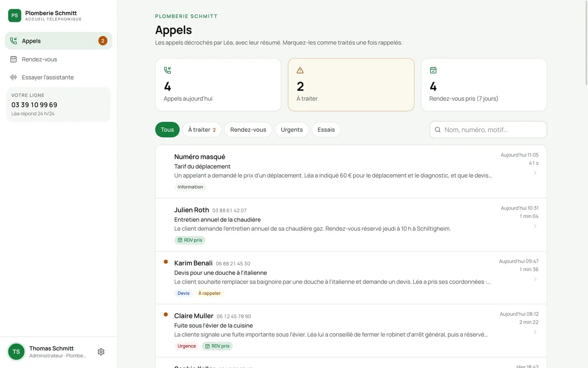Click the title 'Tarif du déplacement'
Viewport: 588px width, 368px height.
(202, 167)
